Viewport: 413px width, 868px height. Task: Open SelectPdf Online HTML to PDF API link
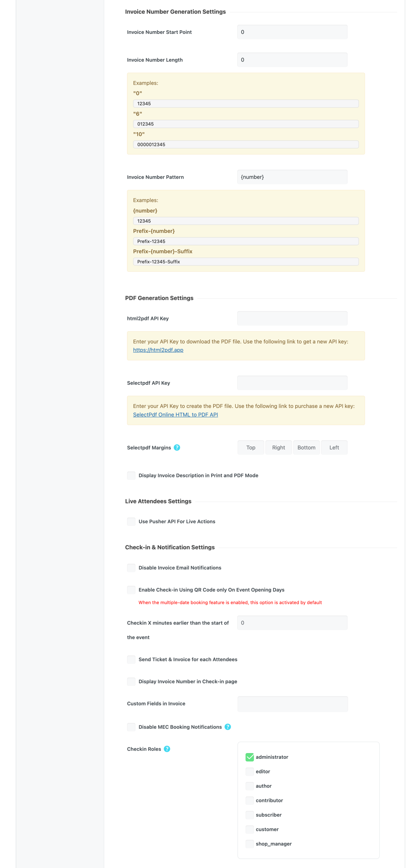pos(175,415)
